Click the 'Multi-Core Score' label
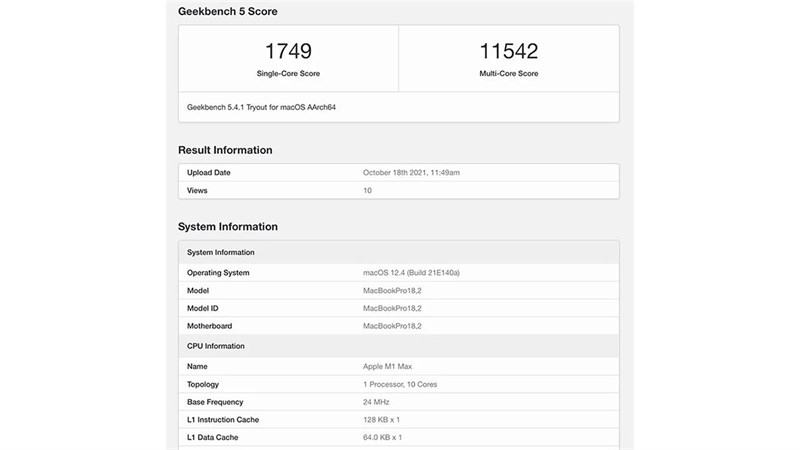Image resolution: width=800 pixels, height=450 pixels. point(509,73)
